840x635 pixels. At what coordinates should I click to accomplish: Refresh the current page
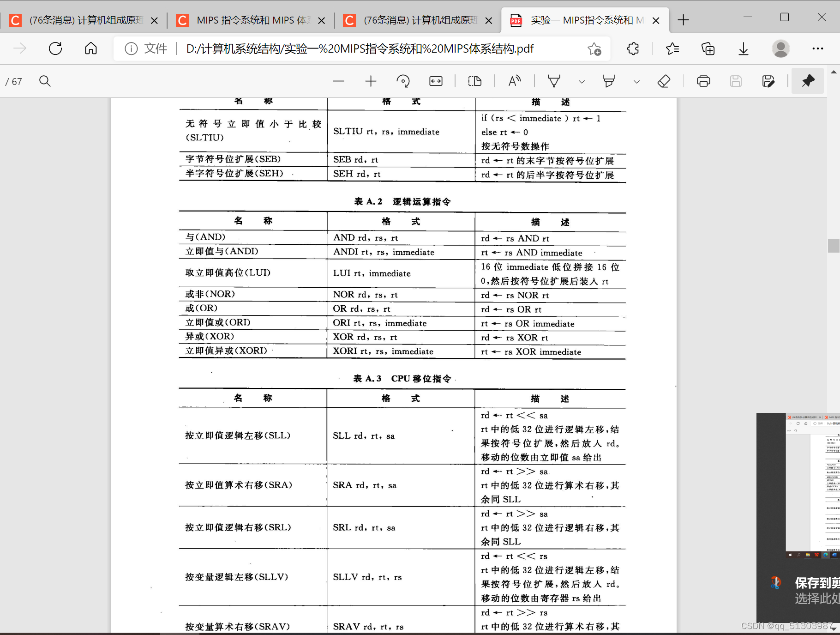pos(55,48)
